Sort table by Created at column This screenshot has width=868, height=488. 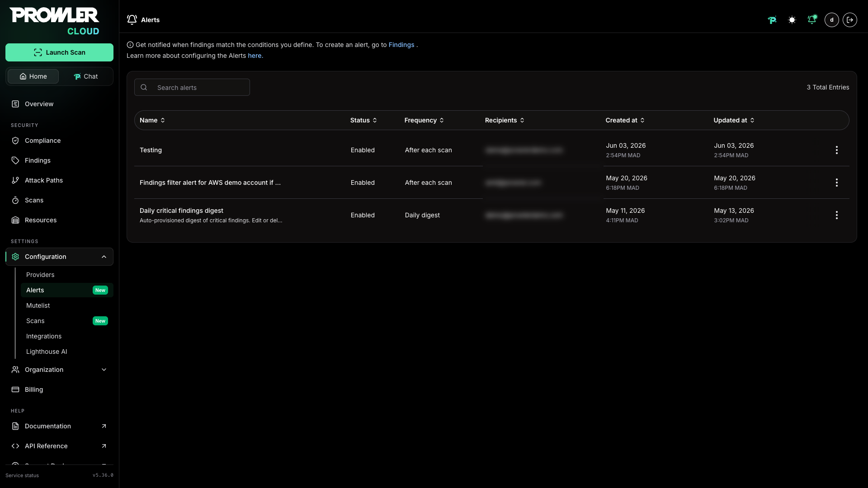point(625,120)
